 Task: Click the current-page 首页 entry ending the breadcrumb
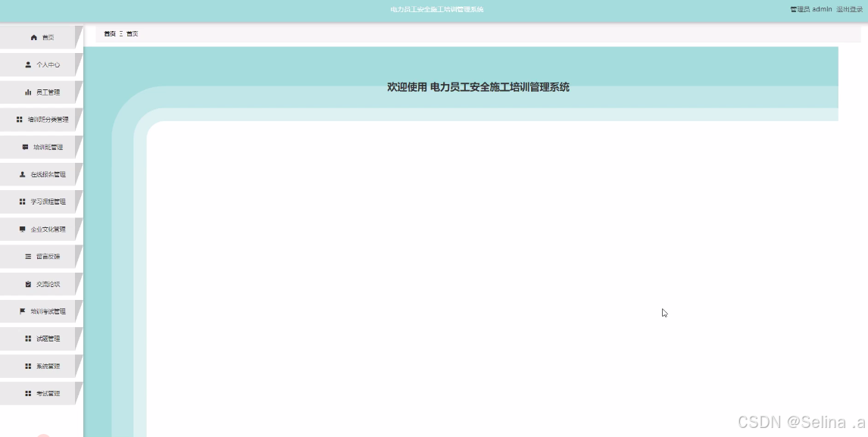point(133,34)
